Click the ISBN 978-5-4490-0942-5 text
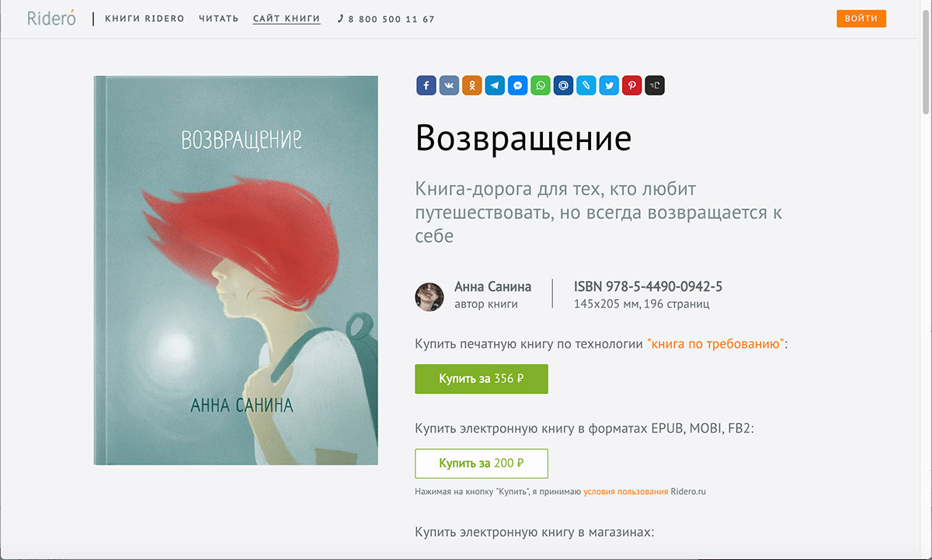The image size is (932, 560). [x=649, y=287]
